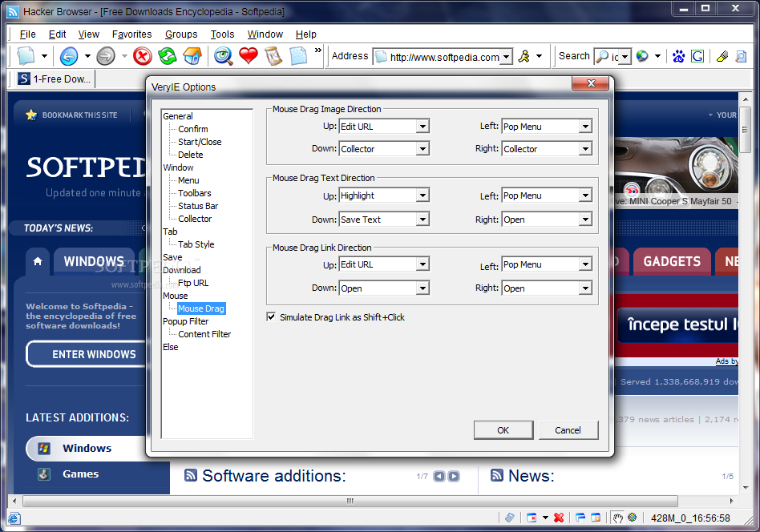Stop loading with the red X icon

(143, 56)
